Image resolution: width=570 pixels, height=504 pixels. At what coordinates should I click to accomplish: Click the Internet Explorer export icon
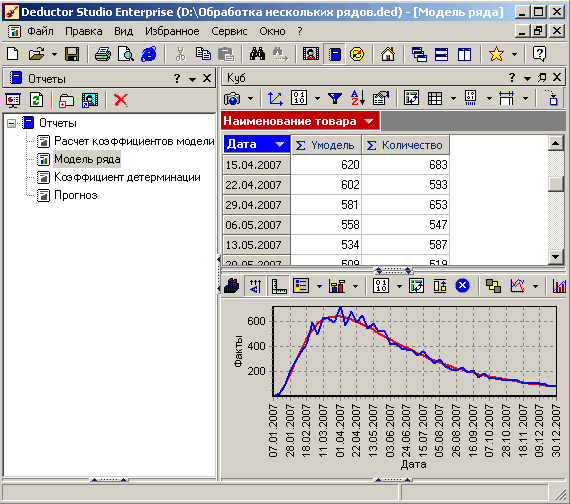click(x=149, y=54)
